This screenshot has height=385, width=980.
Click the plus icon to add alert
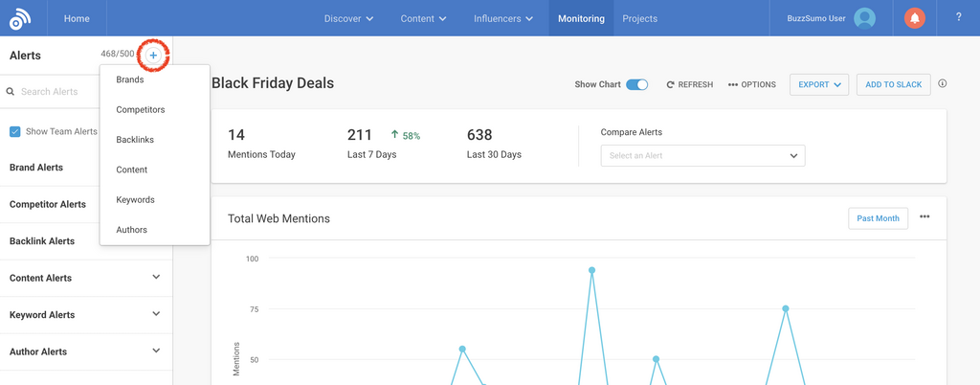(x=153, y=56)
